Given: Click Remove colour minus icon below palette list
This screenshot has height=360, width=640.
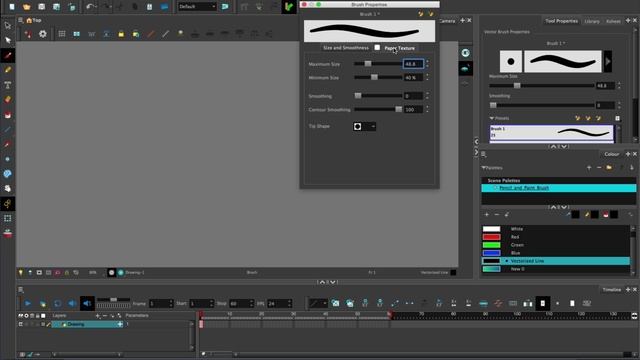Looking at the screenshot, I should coord(497,214).
